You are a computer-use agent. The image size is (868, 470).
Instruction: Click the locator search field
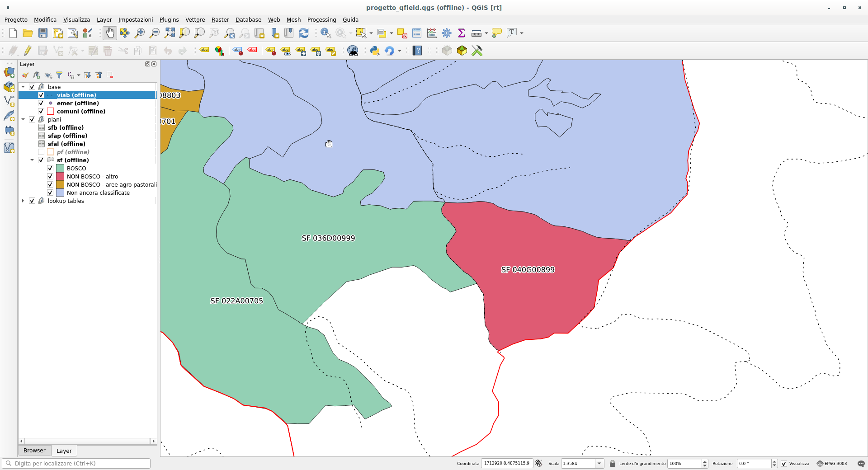[76, 463]
